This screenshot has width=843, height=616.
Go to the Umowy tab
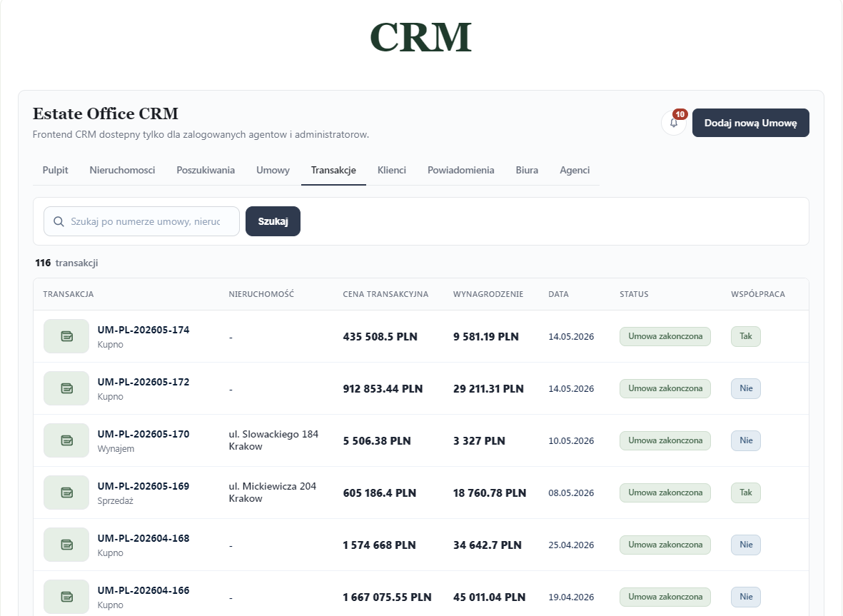tap(273, 171)
